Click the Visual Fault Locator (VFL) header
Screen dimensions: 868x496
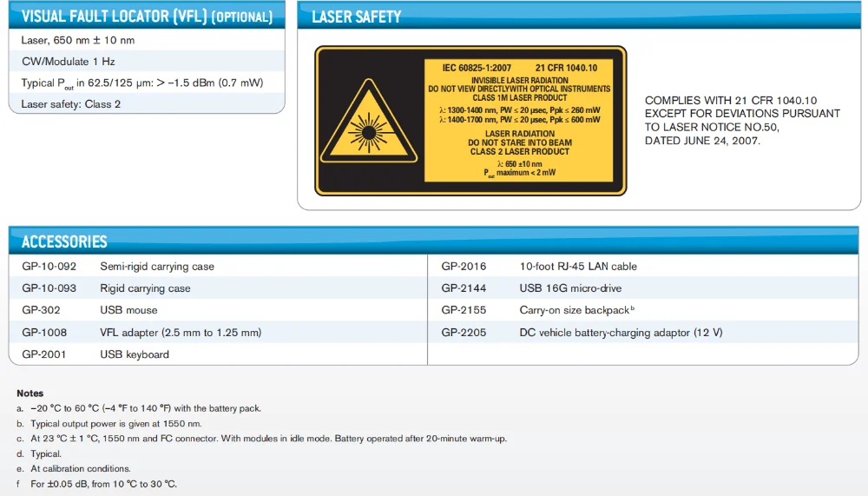[x=147, y=15]
